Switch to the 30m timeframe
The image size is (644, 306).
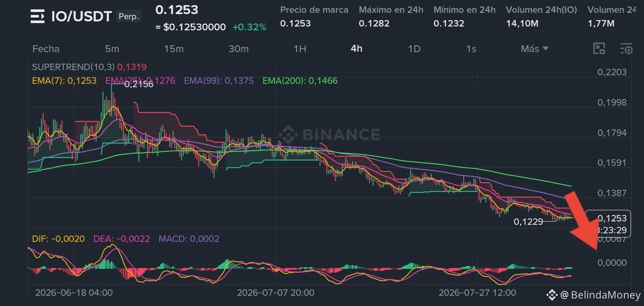(238, 49)
